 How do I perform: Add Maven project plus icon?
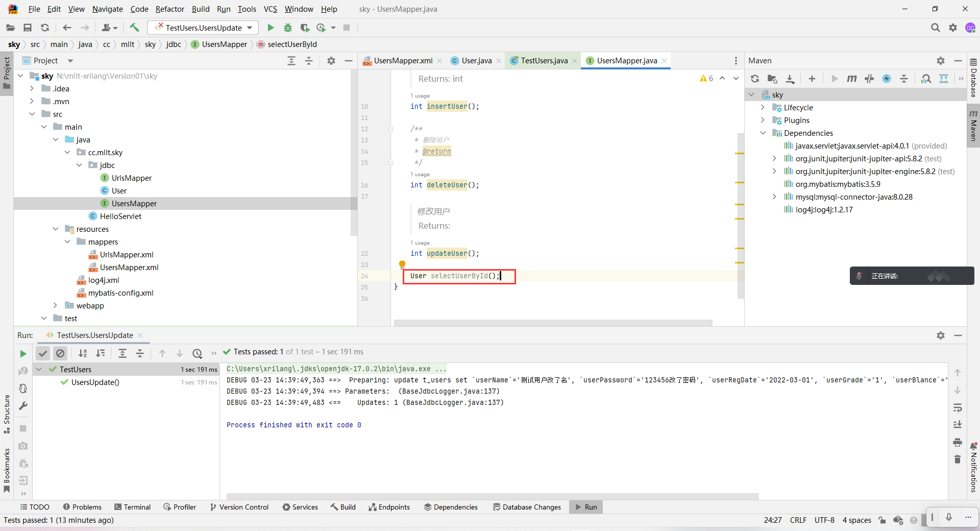(x=812, y=79)
